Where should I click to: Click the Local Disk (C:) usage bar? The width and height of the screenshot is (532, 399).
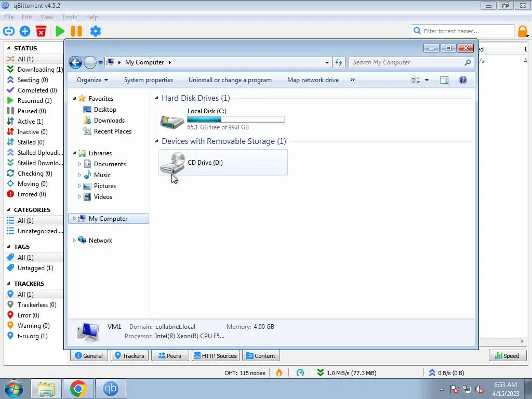tap(236, 119)
